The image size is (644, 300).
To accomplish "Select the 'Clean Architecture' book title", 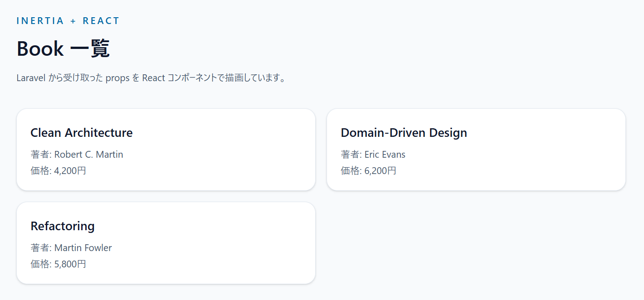I will [x=82, y=133].
